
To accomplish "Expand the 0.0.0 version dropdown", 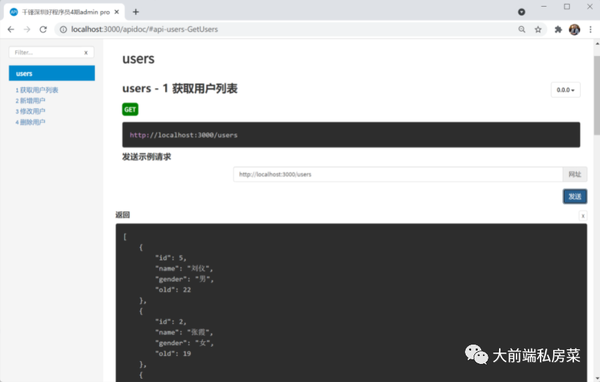I will (565, 90).
